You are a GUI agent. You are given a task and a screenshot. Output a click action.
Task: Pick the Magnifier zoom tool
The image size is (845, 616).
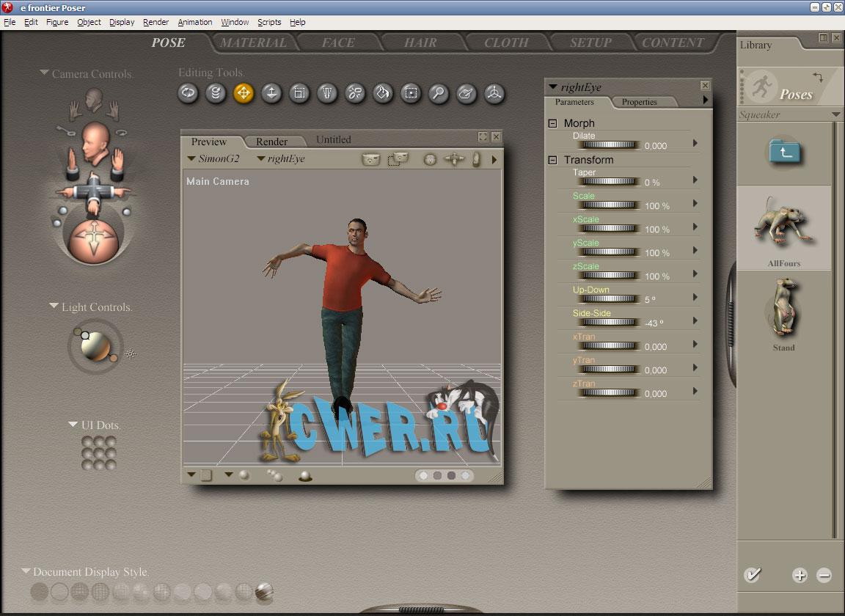[x=439, y=93]
